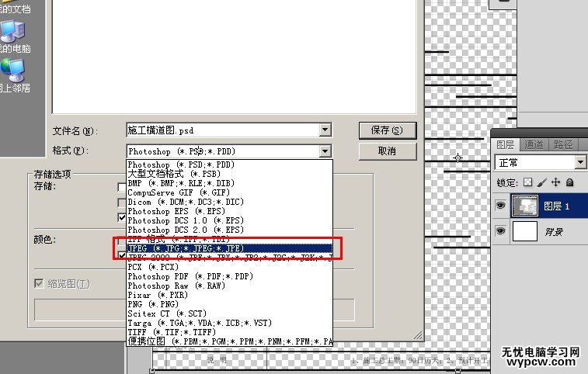Image resolution: width=588 pixels, height=374 pixels.
Task: Collapse the format dropdown arrow
Action: [325, 151]
